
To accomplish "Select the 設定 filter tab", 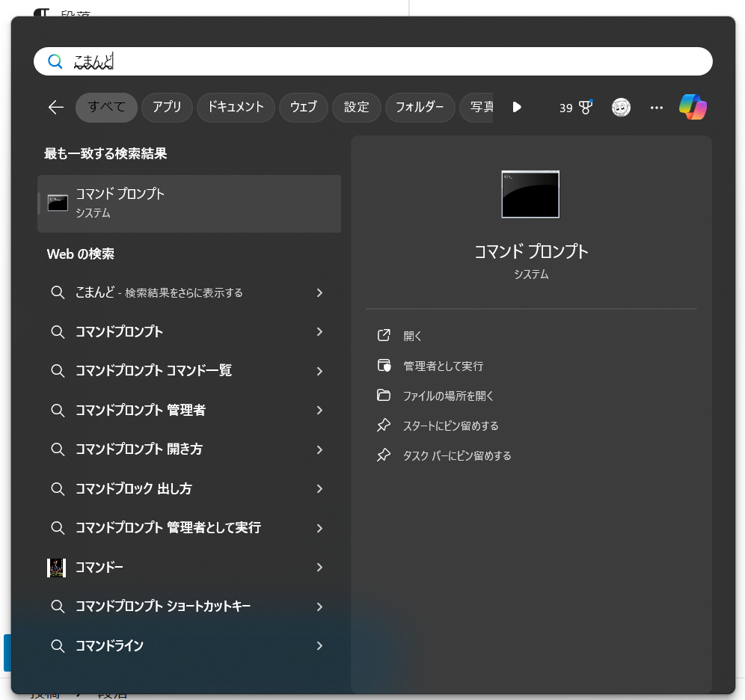I will (x=356, y=107).
